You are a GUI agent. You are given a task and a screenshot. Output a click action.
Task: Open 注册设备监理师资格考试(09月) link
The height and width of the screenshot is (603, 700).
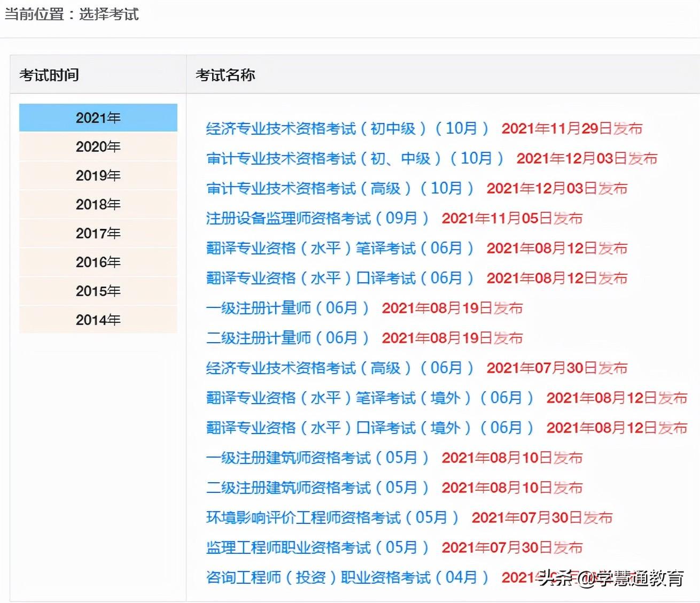(x=317, y=218)
